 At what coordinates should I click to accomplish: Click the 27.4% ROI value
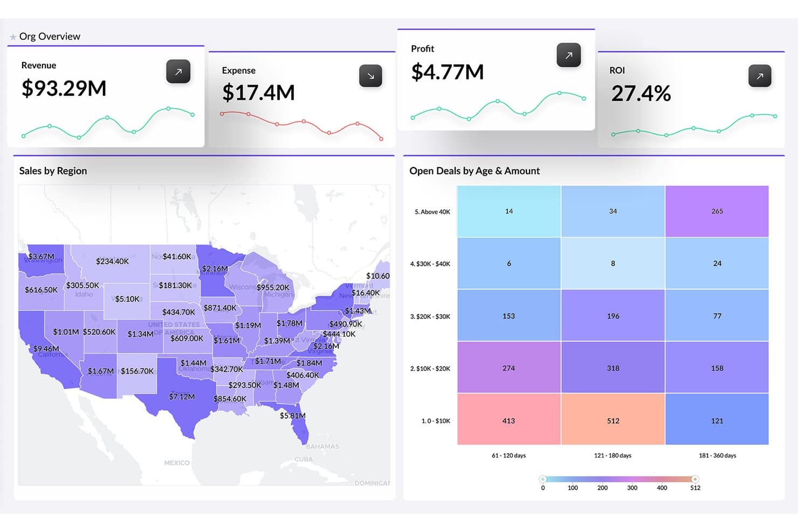coord(641,93)
